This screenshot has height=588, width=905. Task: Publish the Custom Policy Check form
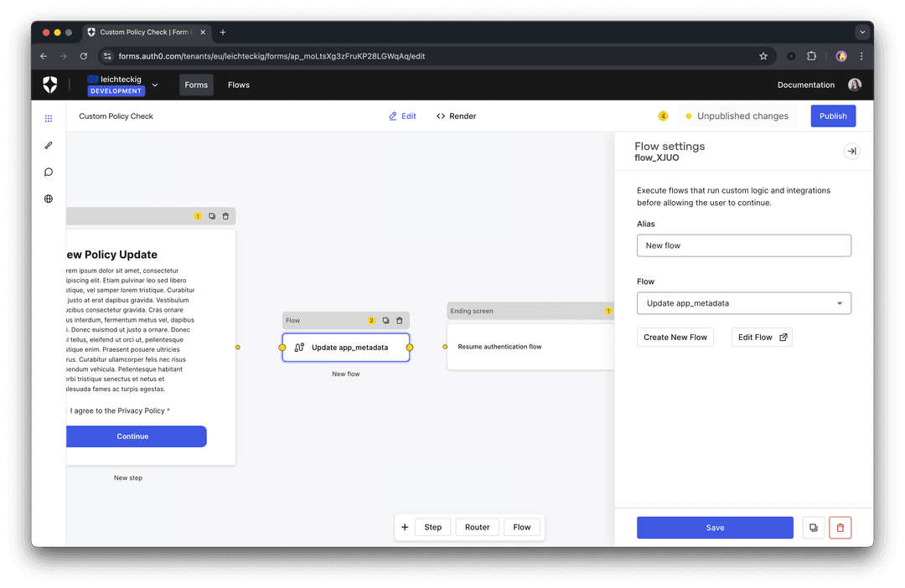coord(833,116)
